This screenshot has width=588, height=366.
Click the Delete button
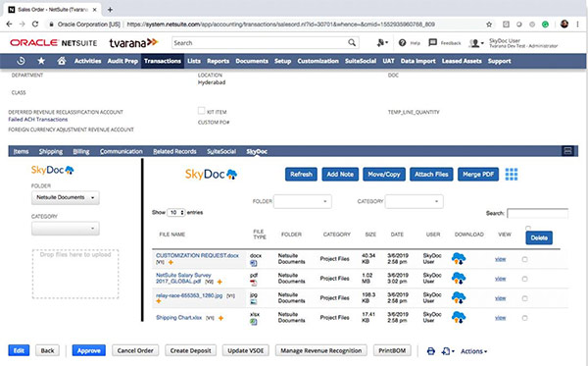pos(539,237)
